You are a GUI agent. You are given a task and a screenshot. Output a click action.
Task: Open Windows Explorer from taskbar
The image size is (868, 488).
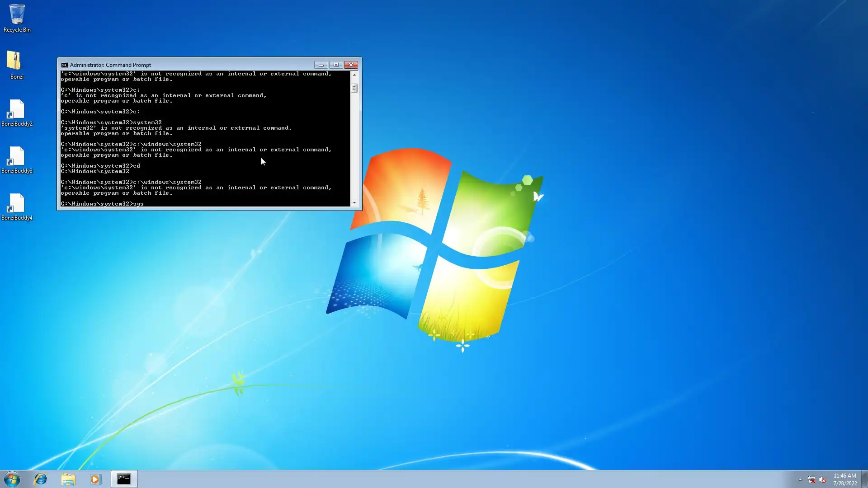click(x=68, y=479)
